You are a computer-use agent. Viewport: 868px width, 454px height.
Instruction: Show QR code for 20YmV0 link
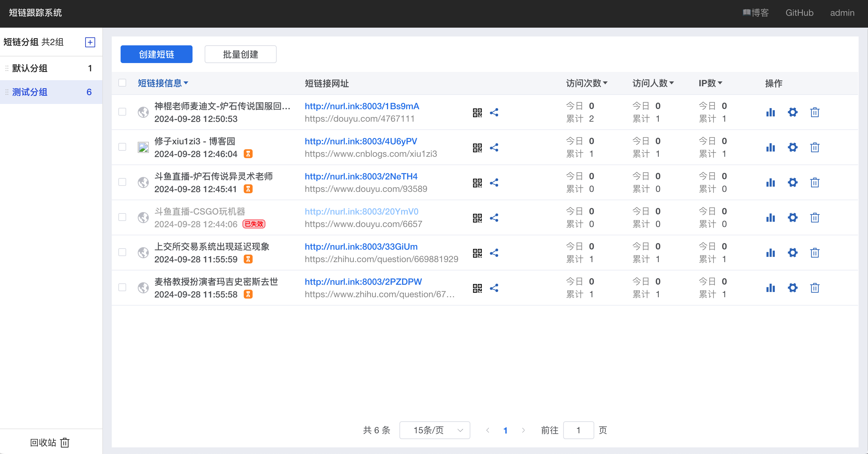point(477,218)
